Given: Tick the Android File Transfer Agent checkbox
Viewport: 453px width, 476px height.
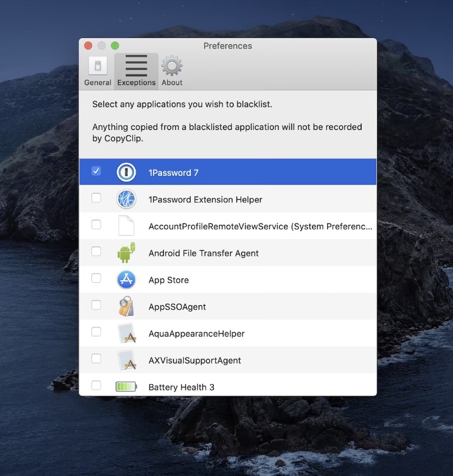Looking at the screenshot, I should point(96,251).
